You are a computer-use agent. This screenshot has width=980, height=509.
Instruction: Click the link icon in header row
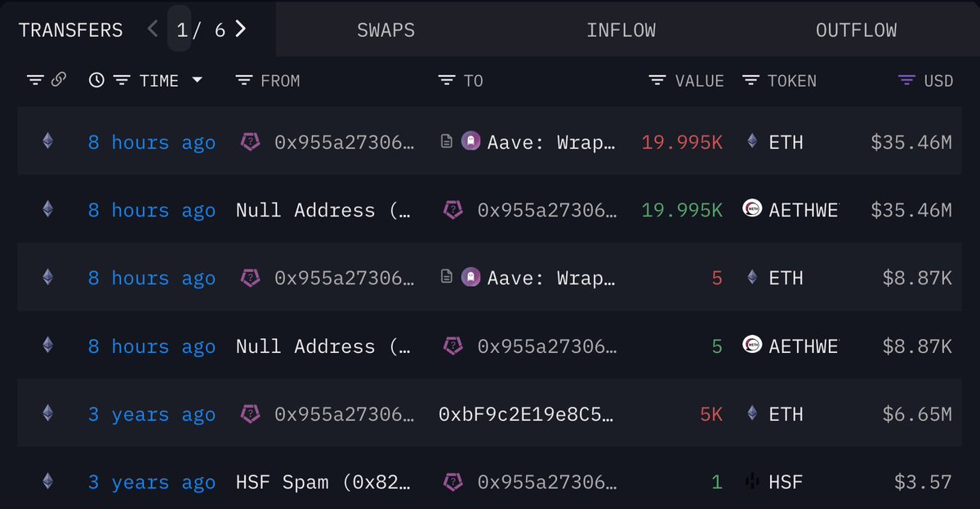point(59,80)
